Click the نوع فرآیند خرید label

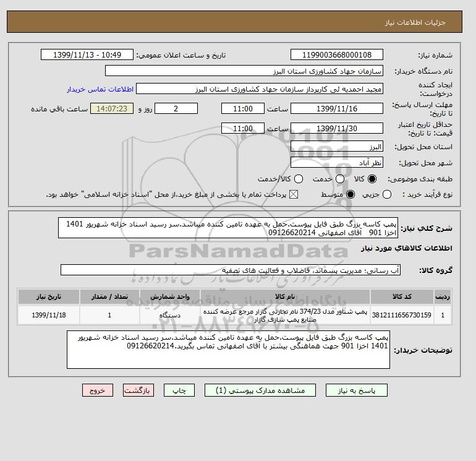point(427,194)
